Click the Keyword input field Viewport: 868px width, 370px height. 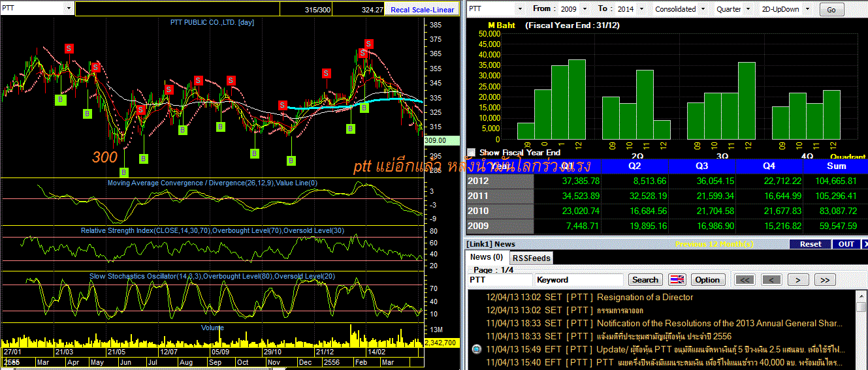pos(580,280)
